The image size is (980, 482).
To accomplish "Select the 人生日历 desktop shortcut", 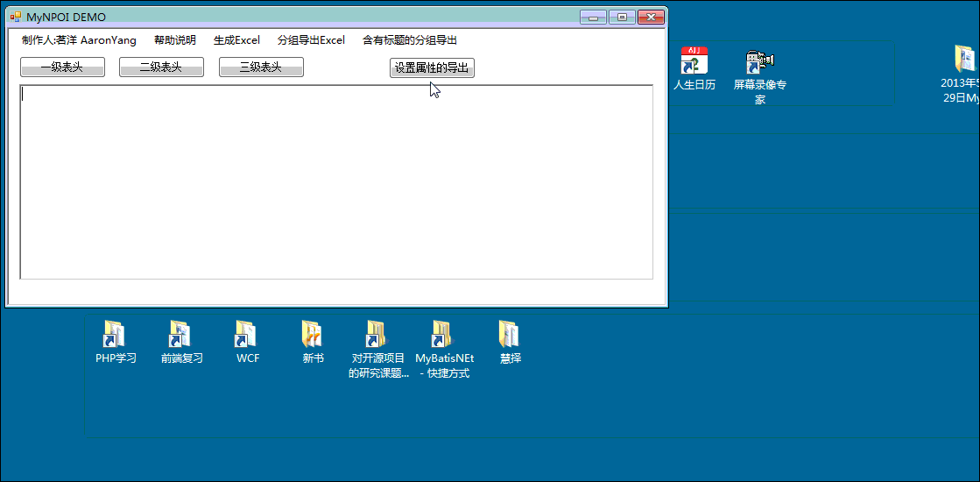I will point(694,68).
